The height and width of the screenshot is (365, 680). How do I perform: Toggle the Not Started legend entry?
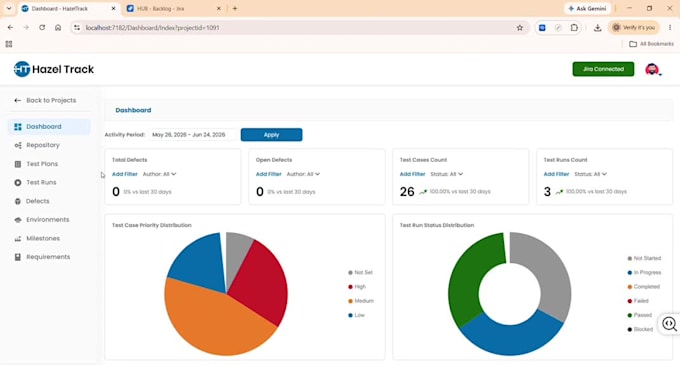[644, 258]
